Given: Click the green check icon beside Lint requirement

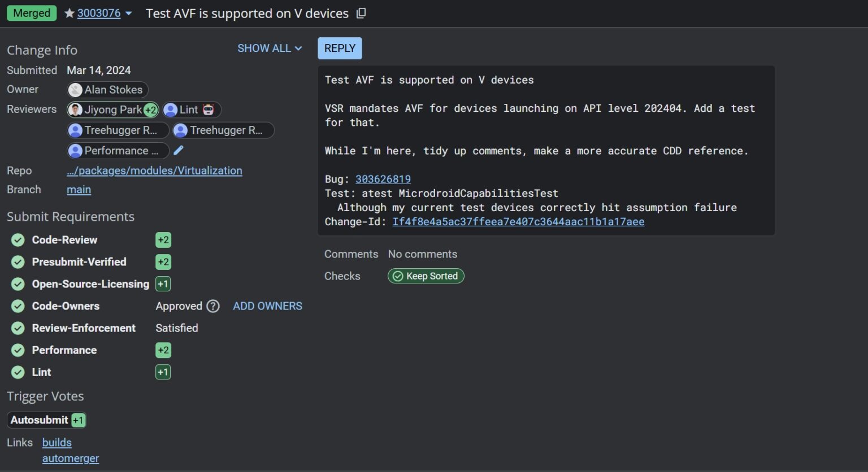Looking at the screenshot, I should click(17, 372).
